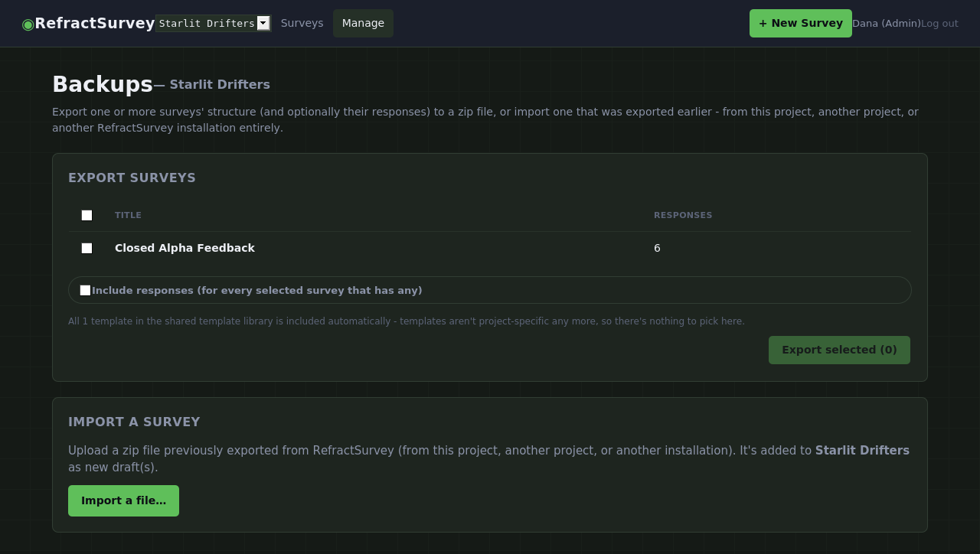Click the IMPORT A SURVEY section heading
Screen dimensions: 980x554
point(134,422)
